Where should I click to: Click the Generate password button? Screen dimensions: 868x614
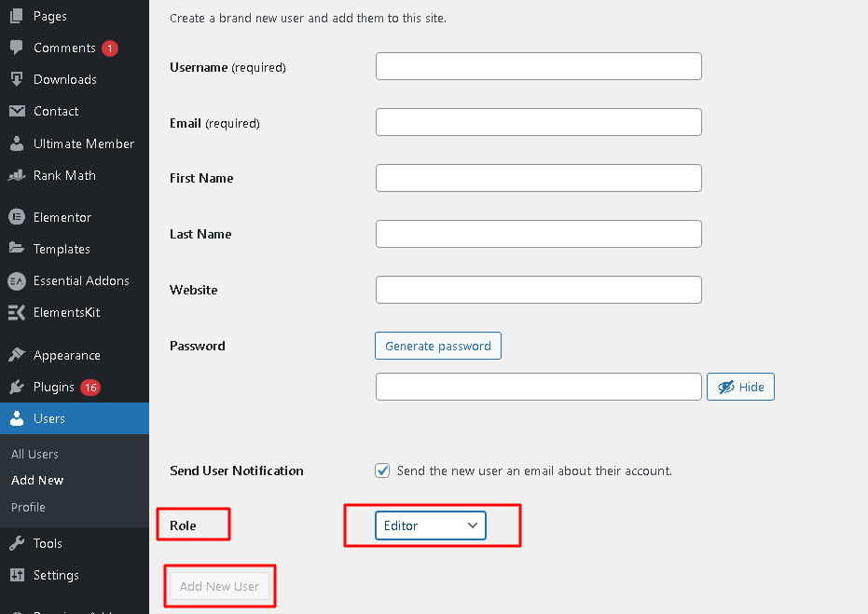click(437, 346)
